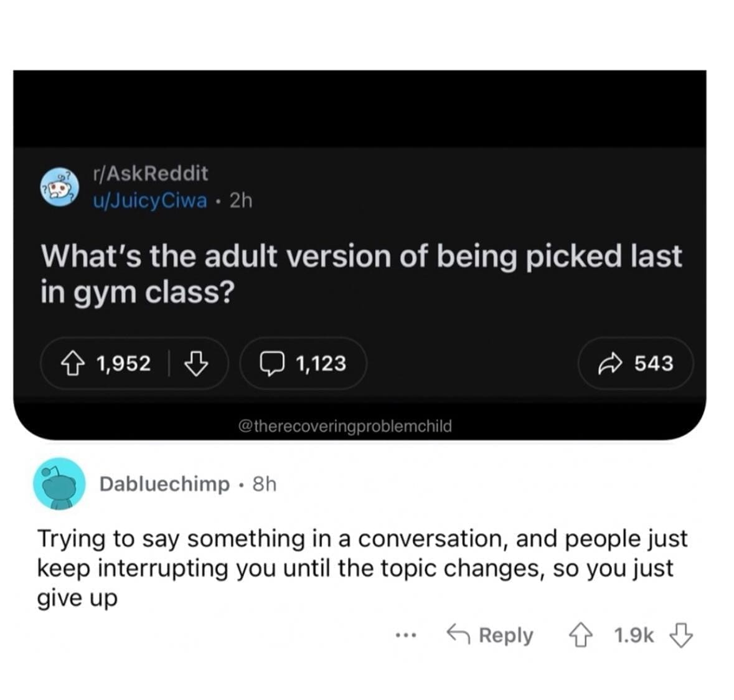Upvote Dabluechimp's comment

580,635
